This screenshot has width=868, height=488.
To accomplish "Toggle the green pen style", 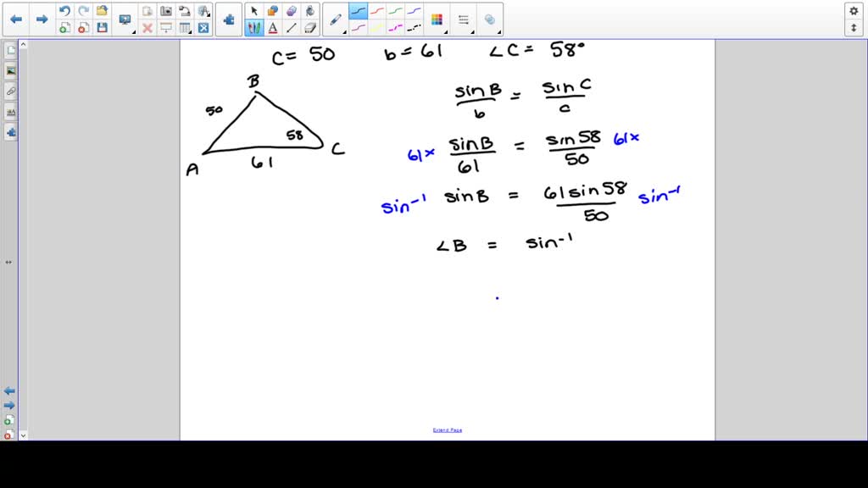I will tap(395, 11).
